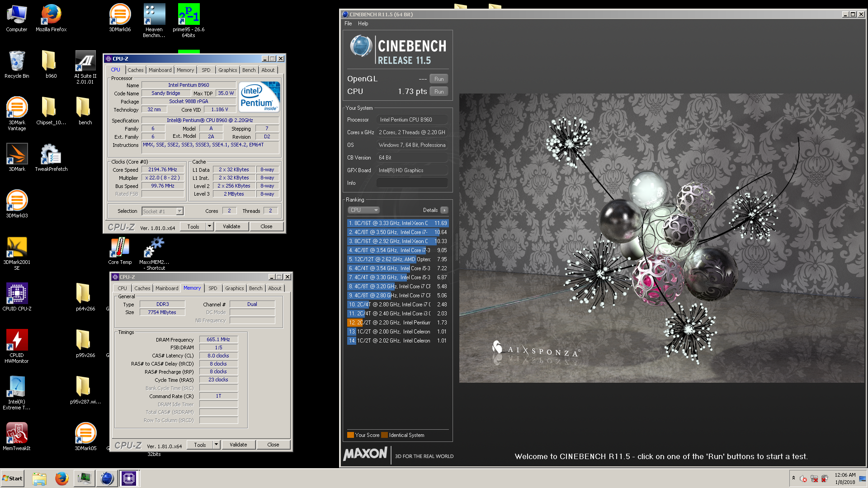Image resolution: width=868 pixels, height=488 pixels.
Task: Click the Cinebench Info input field
Action: click(412, 183)
